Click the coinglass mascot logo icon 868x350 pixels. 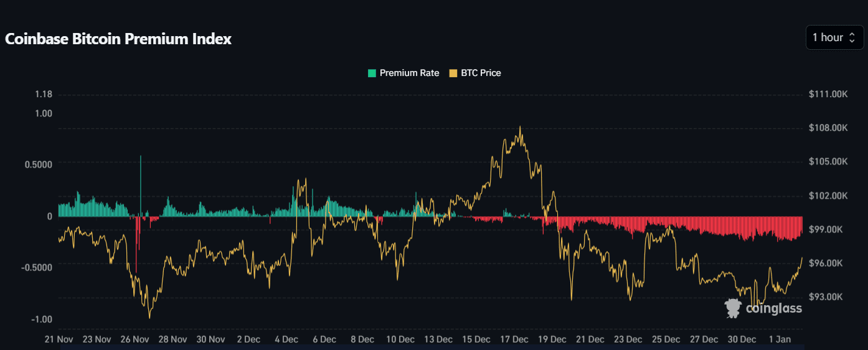[x=733, y=308]
